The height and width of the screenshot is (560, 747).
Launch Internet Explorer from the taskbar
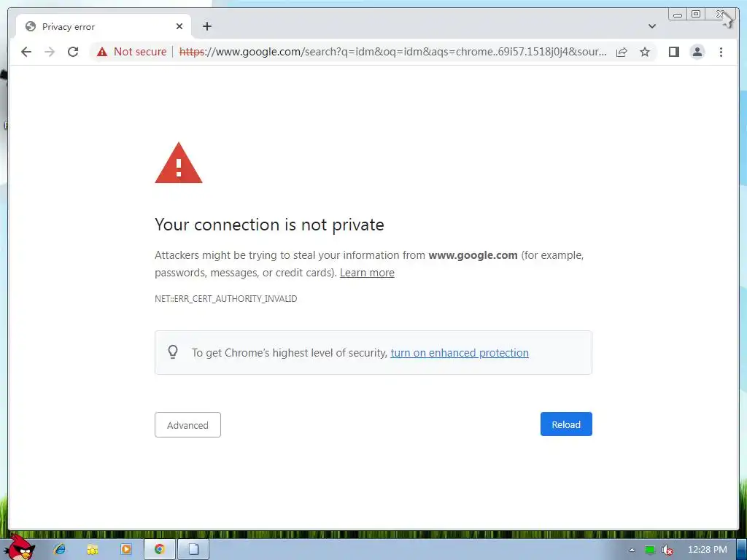pos(60,549)
